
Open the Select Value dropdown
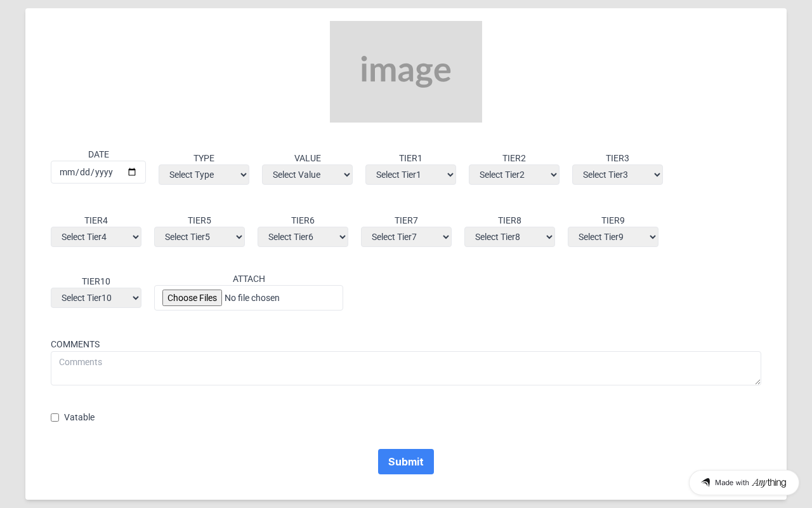point(307,175)
